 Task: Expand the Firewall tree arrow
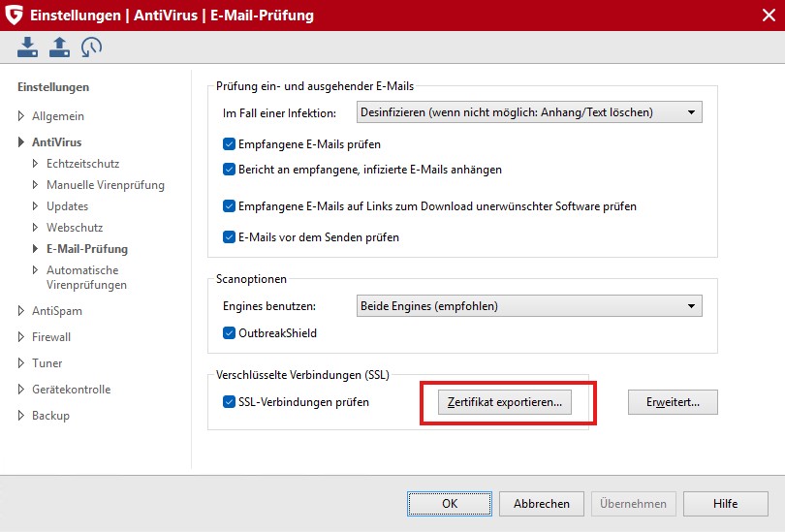(x=21, y=337)
